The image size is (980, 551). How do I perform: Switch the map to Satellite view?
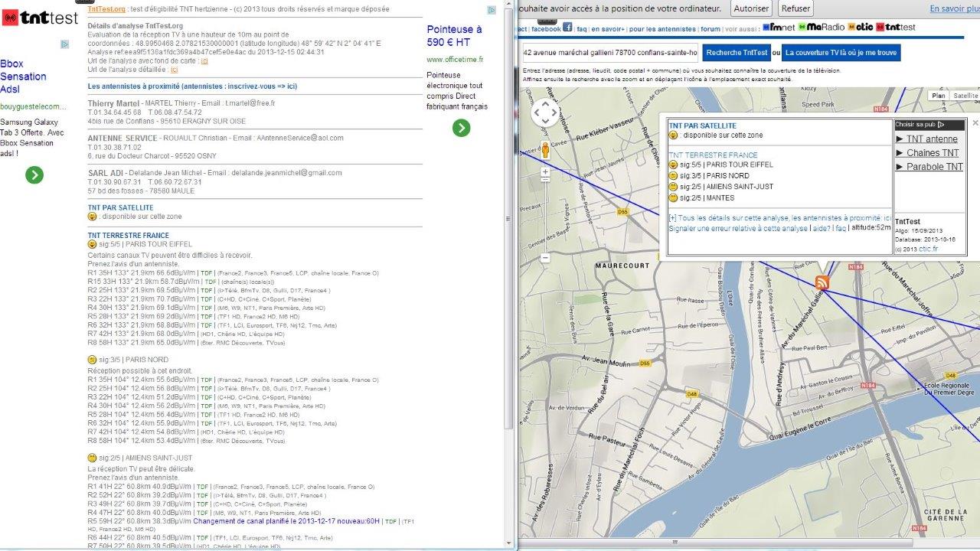(965, 96)
